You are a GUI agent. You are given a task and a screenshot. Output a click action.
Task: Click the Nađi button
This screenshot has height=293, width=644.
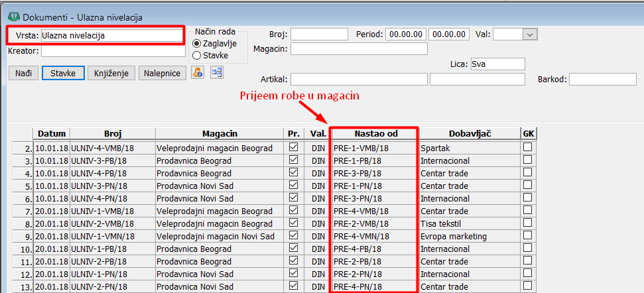tap(23, 73)
